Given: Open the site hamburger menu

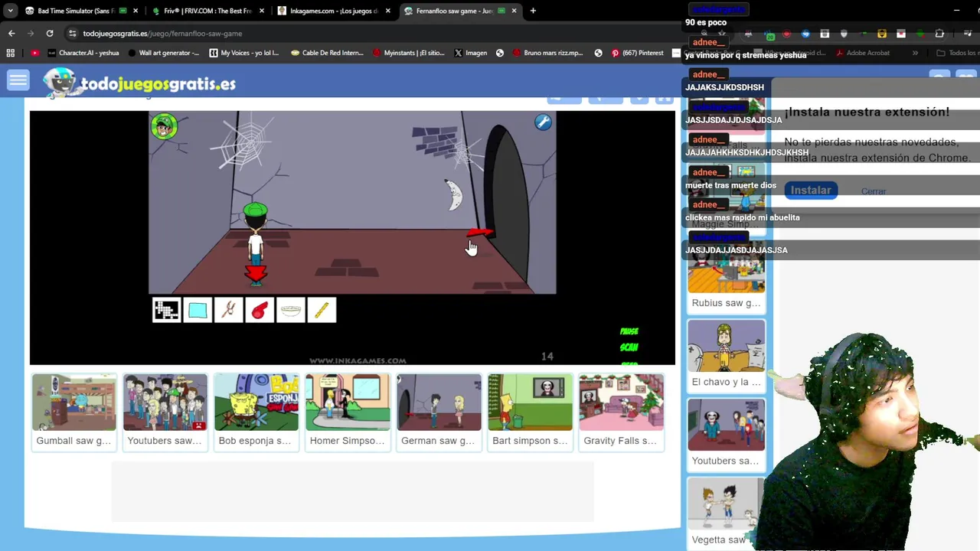Looking at the screenshot, I should coord(18,80).
